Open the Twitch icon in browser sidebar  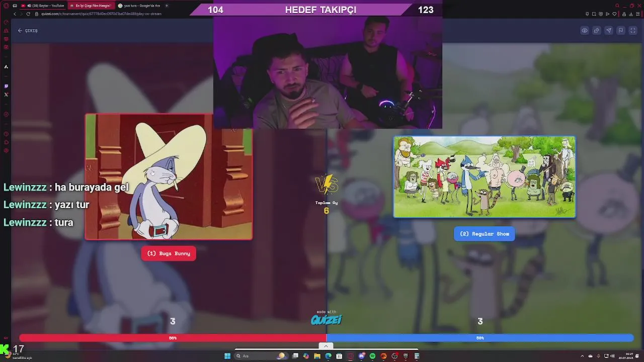pyautogui.click(x=6, y=86)
